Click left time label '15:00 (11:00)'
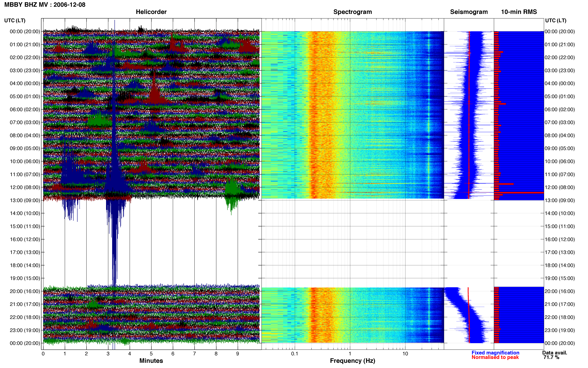The width and height of the screenshot is (588, 368). [x=25, y=226]
